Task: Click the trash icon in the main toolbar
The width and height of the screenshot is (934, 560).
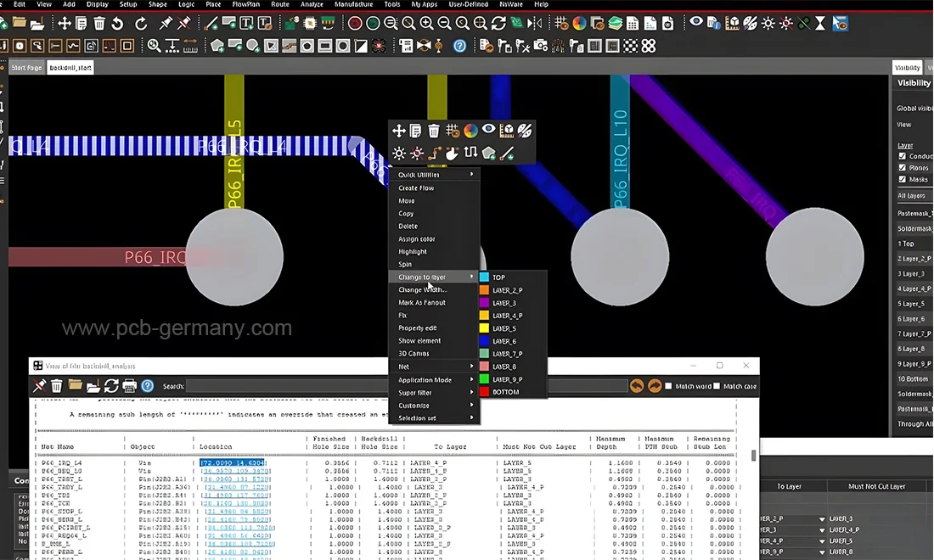Action: click(99, 24)
